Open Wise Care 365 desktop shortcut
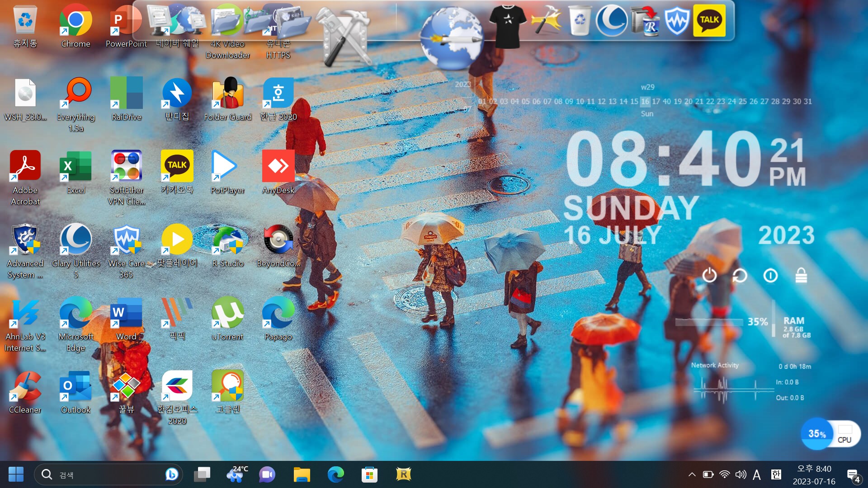This screenshot has height=488, width=868. [126, 251]
